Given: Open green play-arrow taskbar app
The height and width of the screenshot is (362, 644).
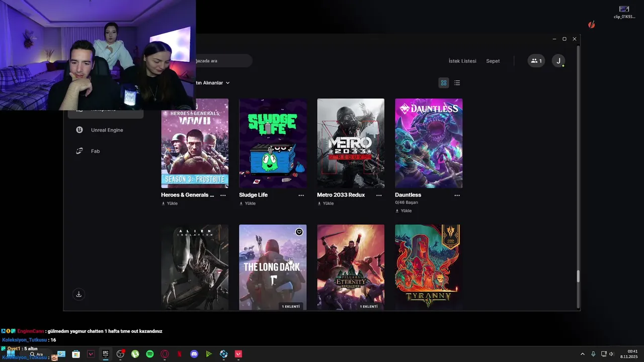Looking at the screenshot, I should tap(209, 354).
